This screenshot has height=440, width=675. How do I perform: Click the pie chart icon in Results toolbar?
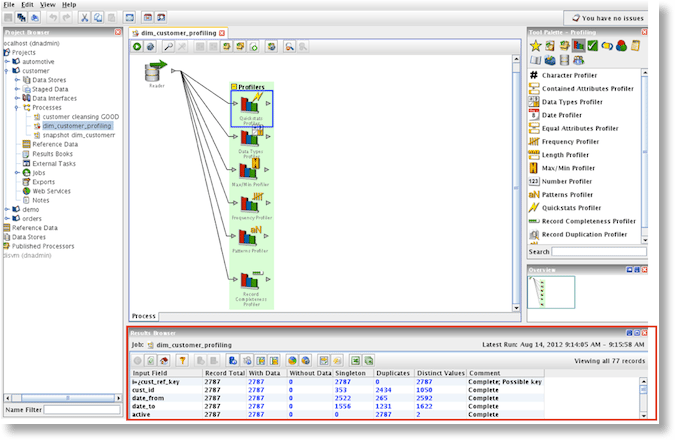click(x=292, y=360)
